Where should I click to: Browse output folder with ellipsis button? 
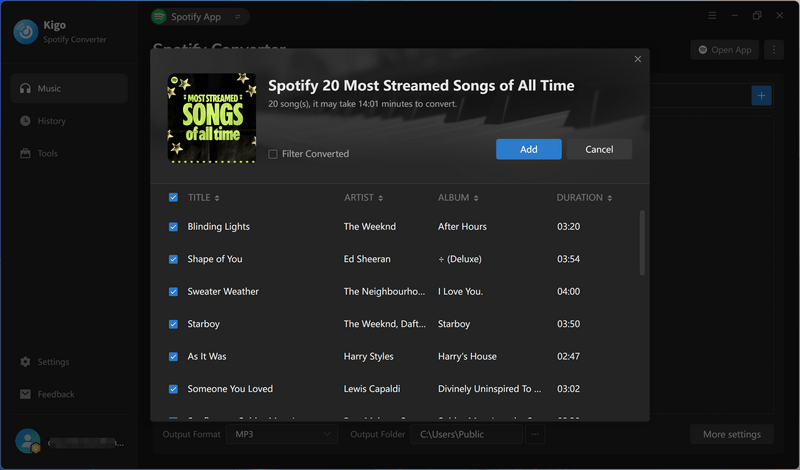click(535, 434)
